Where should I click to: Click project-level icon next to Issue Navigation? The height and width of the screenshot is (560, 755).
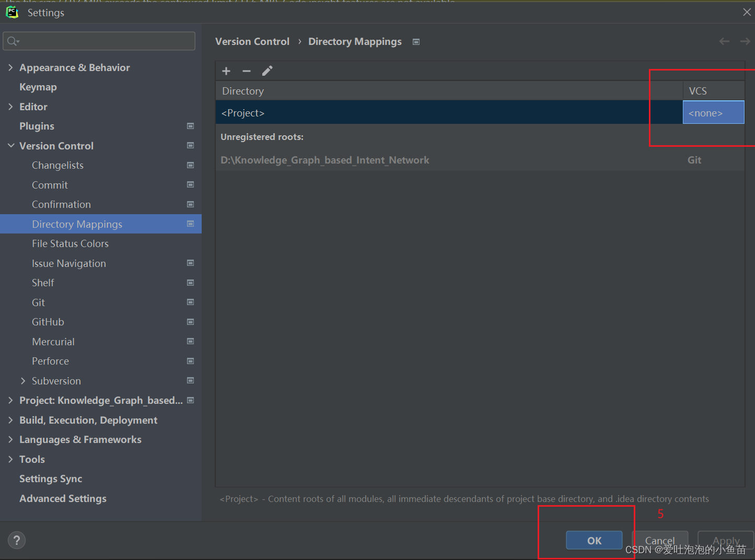tap(191, 263)
